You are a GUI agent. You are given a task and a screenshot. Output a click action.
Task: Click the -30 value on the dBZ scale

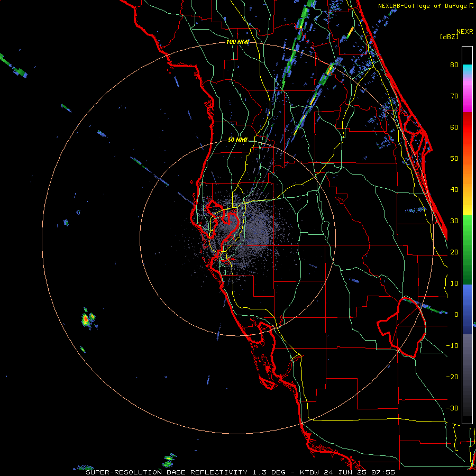[x=452, y=408]
